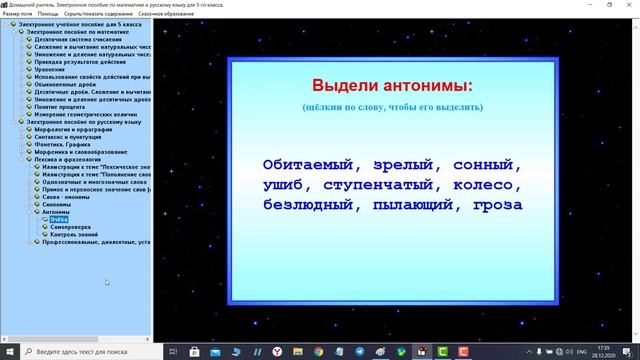Open the 'Размер поля' menu
Image resolution: width=640 pixels, height=360 pixels.
coord(17,14)
